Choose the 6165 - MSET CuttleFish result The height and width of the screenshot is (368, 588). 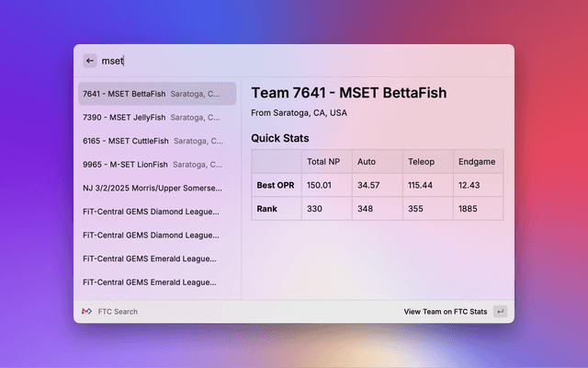[155, 141]
